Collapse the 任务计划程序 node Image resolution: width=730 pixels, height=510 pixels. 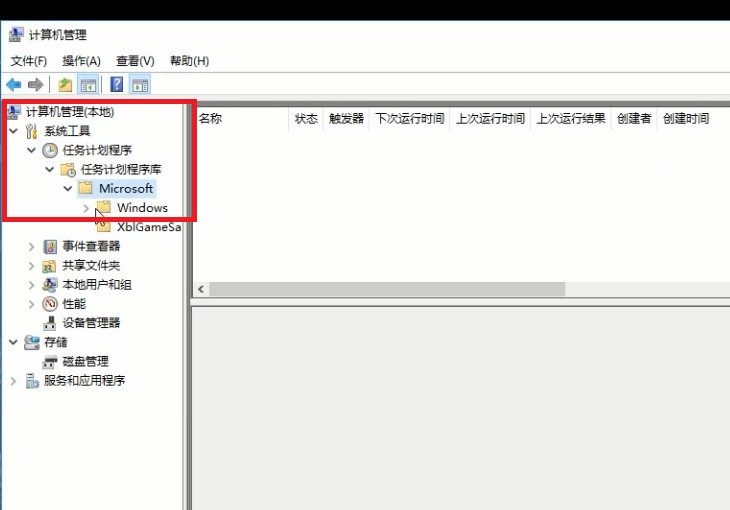click(x=31, y=150)
